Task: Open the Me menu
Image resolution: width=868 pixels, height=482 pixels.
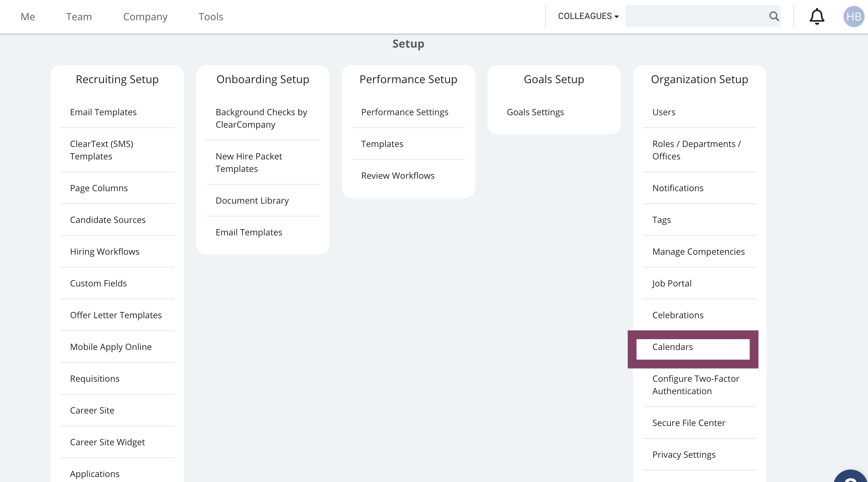Action: [x=28, y=17]
